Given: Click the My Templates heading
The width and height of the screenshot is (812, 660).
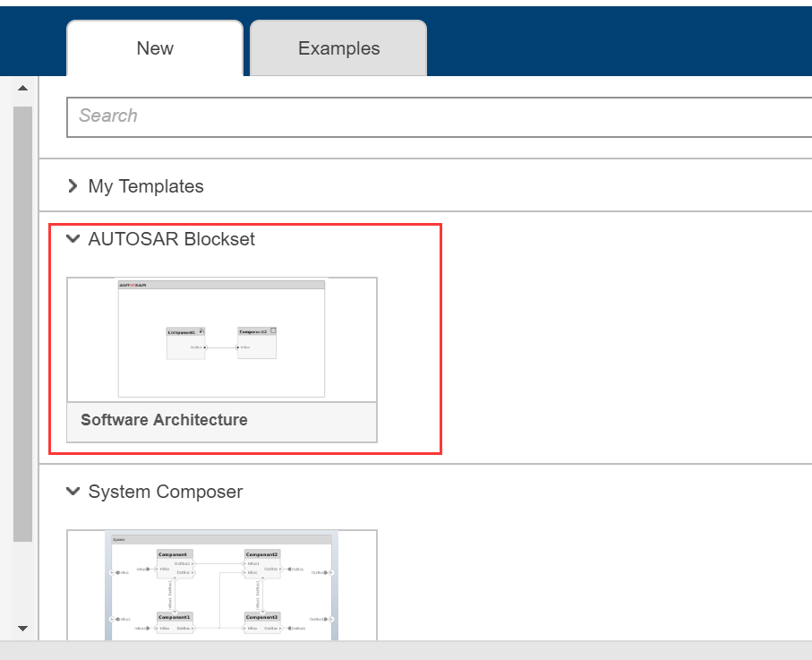Looking at the screenshot, I should pyautogui.click(x=146, y=186).
